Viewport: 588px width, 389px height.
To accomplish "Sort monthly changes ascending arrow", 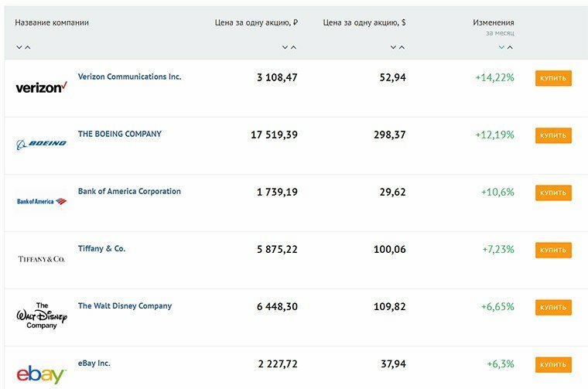I will [x=510, y=47].
